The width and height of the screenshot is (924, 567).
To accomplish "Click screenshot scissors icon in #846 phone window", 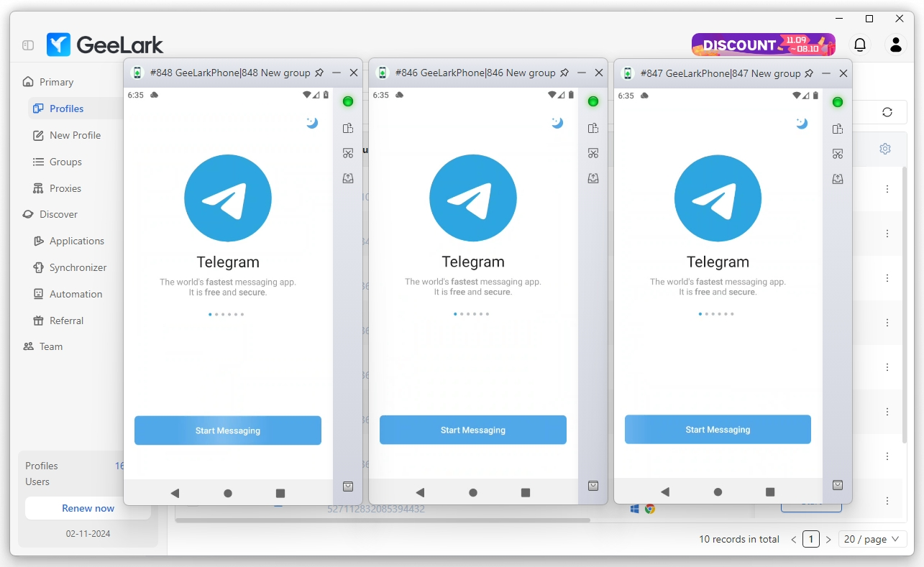I will click(593, 153).
